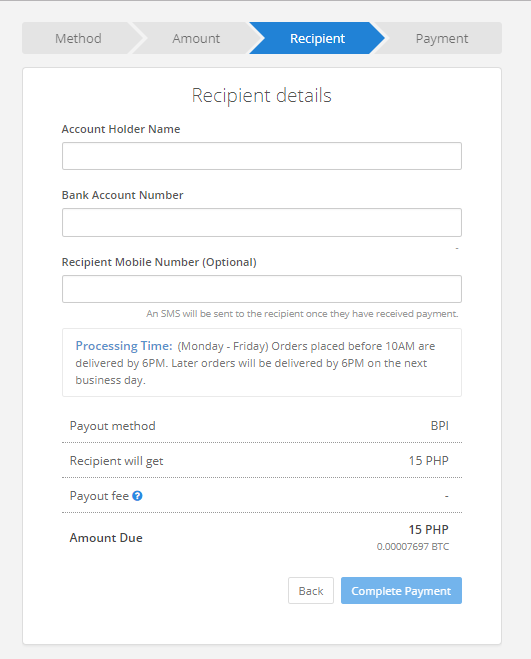Click the 0.00007697 BTC amount text
The image size is (531, 659).
coord(413,546)
